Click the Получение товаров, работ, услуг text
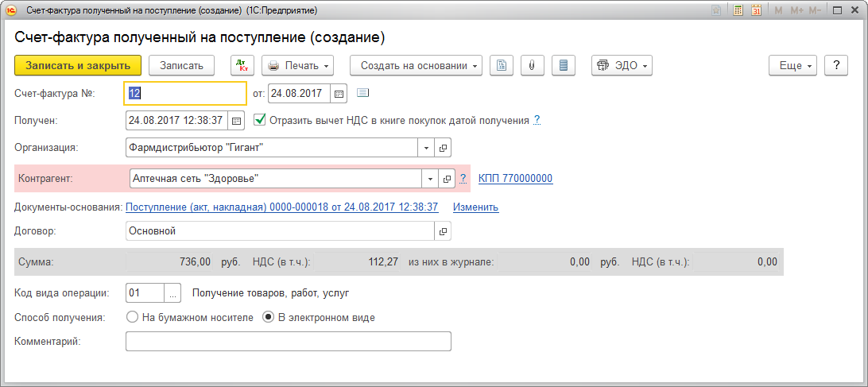 (271, 293)
